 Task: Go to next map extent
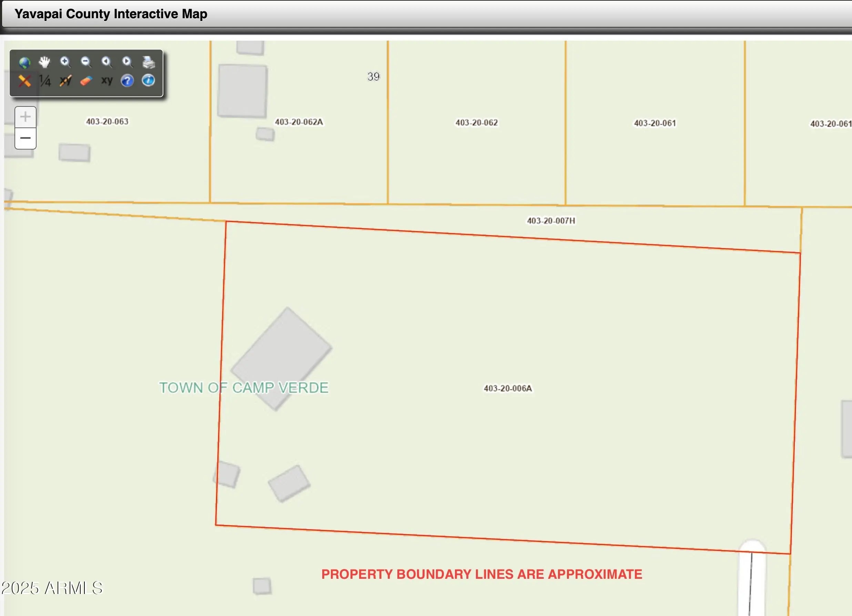[x=127, y=62]
